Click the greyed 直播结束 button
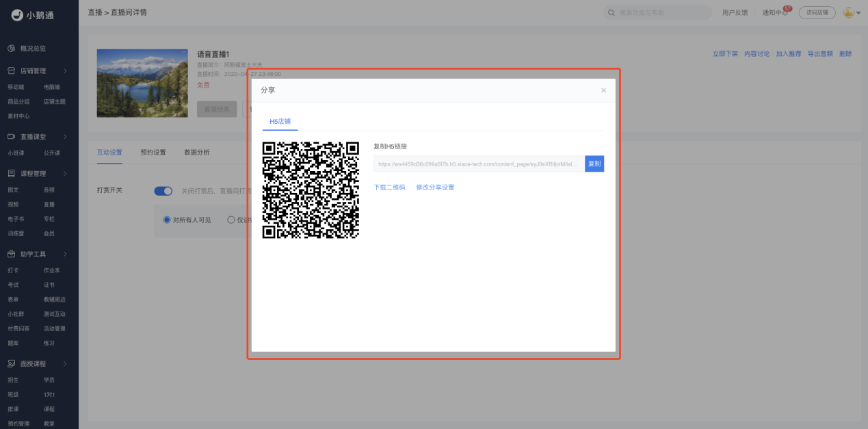 click(217, 109)
